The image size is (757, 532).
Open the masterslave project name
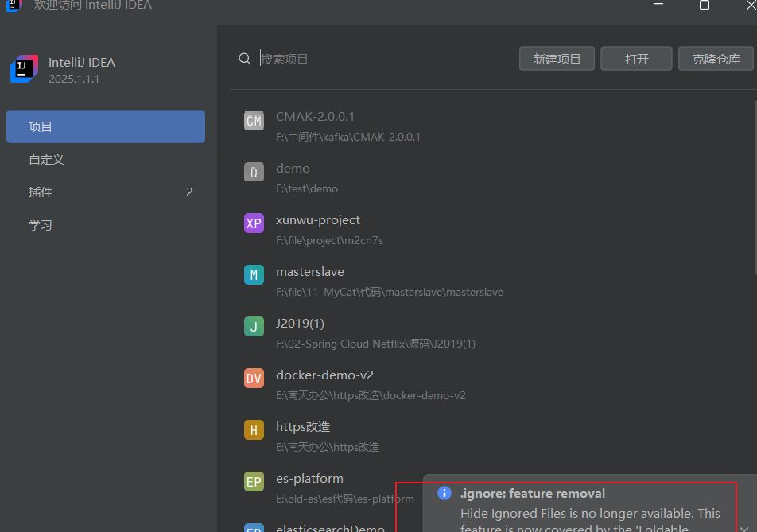point(310,272)
